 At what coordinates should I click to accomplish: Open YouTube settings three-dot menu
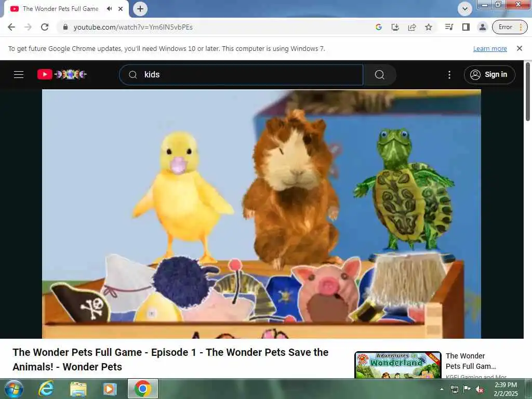tap(449, 75)
